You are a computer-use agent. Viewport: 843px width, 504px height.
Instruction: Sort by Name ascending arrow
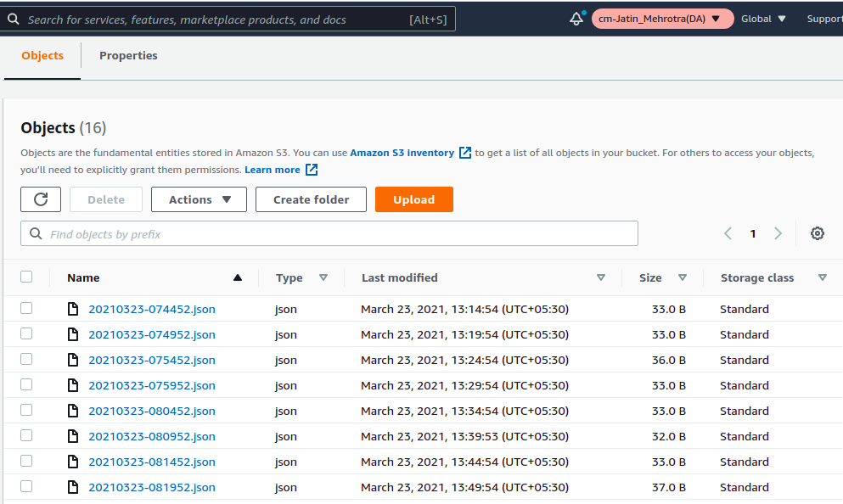point(238,277)
